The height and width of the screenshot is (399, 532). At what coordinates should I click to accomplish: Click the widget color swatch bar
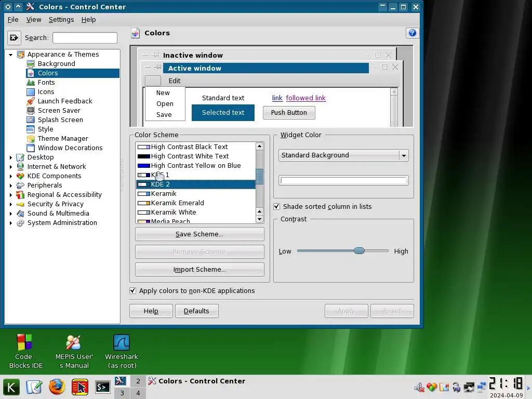pos(343,180)
